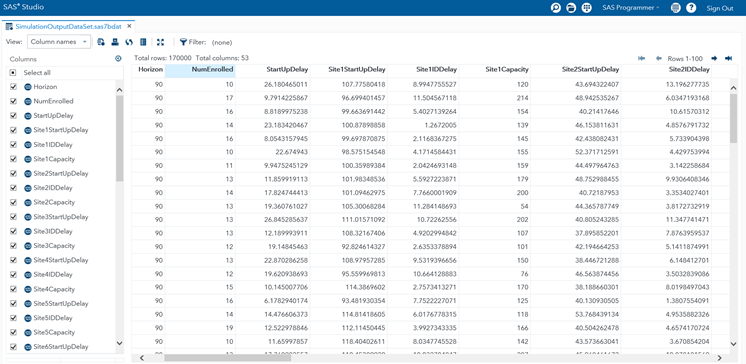Refresh the table with the refresh icon
The height and width of the screenshot is (364, 746).
(x=129, y=42)
